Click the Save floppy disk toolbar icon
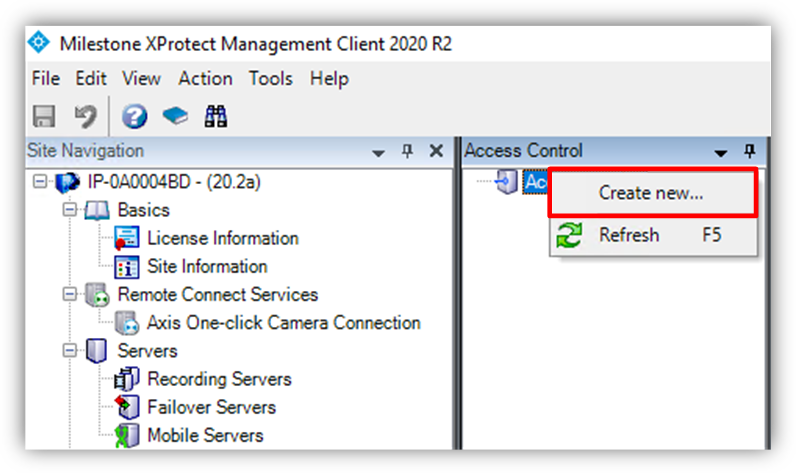The width and height of the screenshot is (796, 473). click(44, 116)
